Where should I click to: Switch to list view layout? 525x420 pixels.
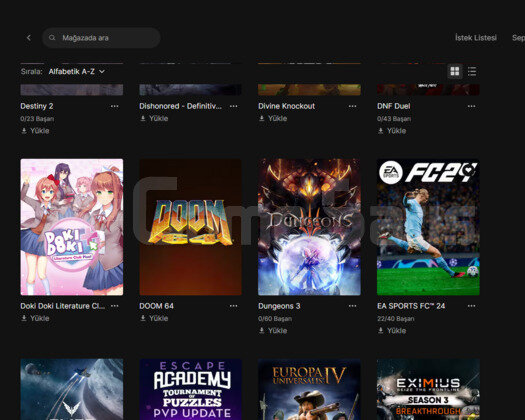pos(472,71)
